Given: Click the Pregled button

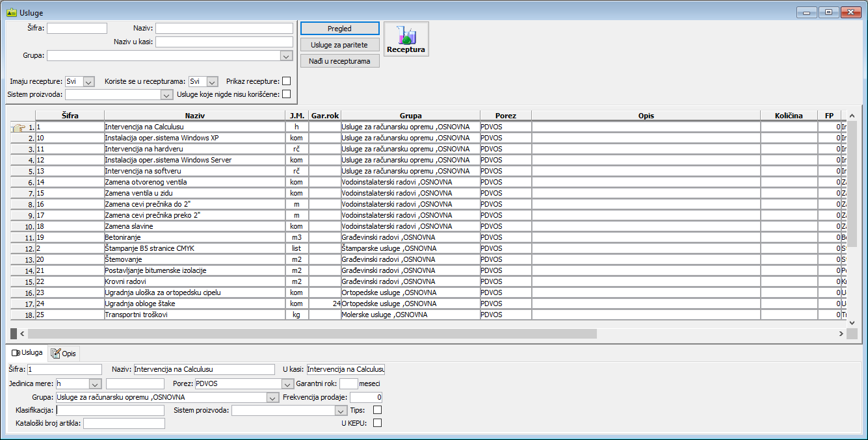Looking at the screenshot, I should pyautogui.click(x=339, y=29).
